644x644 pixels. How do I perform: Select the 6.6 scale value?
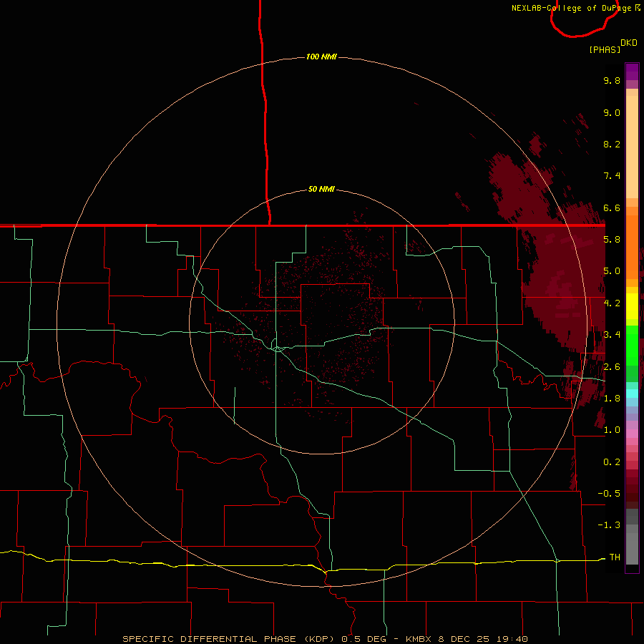(x=612, y=208)
